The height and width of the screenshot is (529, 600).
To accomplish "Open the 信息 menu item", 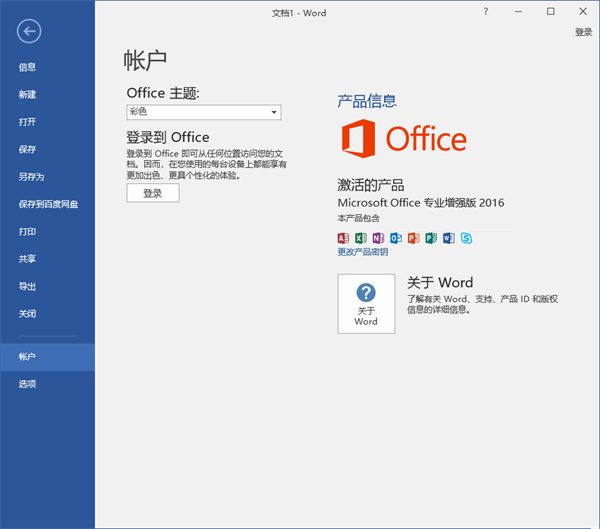I will pos(27,67).
